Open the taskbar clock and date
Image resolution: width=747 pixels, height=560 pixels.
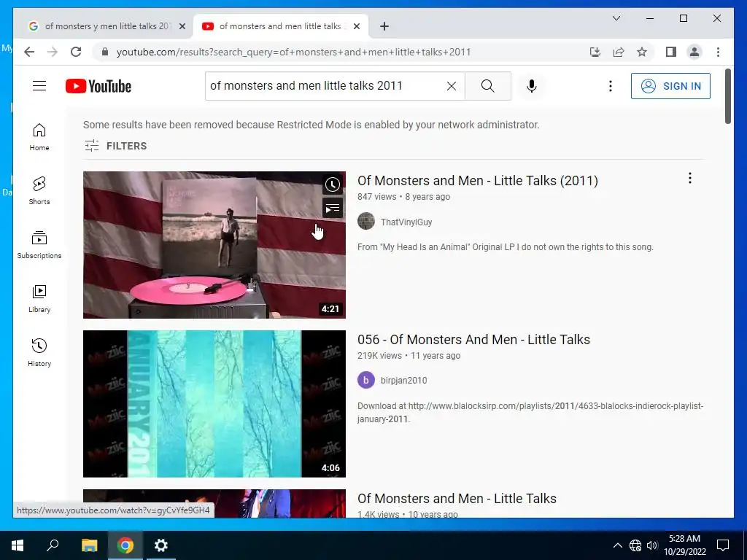[x=684, y=545]
